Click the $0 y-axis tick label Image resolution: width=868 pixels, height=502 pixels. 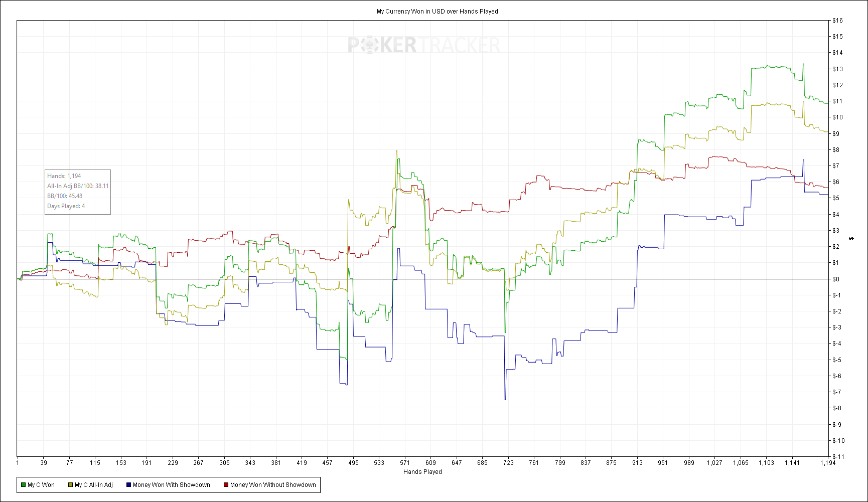pyautogui.click(x=836, y=279)
